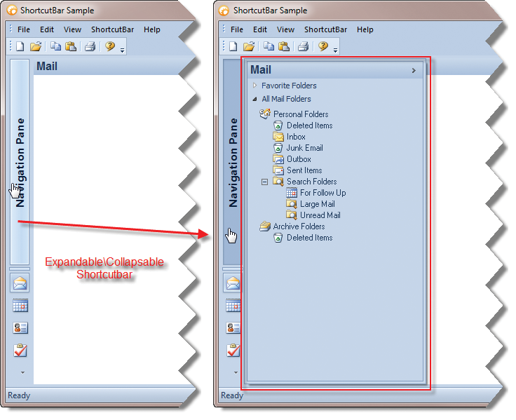Open File menu in left window
The width and height of the screenshot is (516, 420).
click(x=24, y=29)
